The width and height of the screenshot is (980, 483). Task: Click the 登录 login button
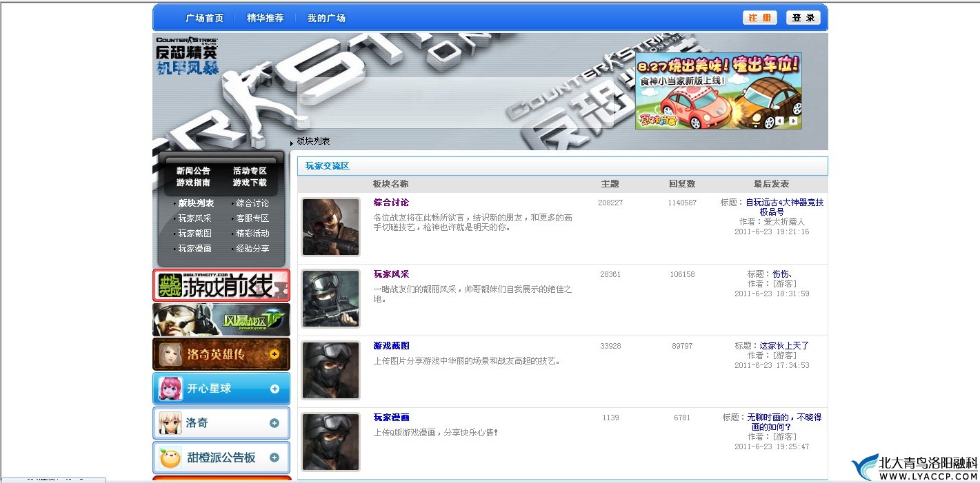[803, 18]
